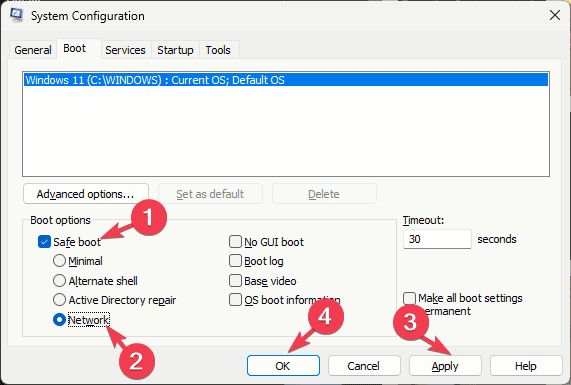571x385 pixels.
Task: Open the Services tab
Action: click(125, 50)
